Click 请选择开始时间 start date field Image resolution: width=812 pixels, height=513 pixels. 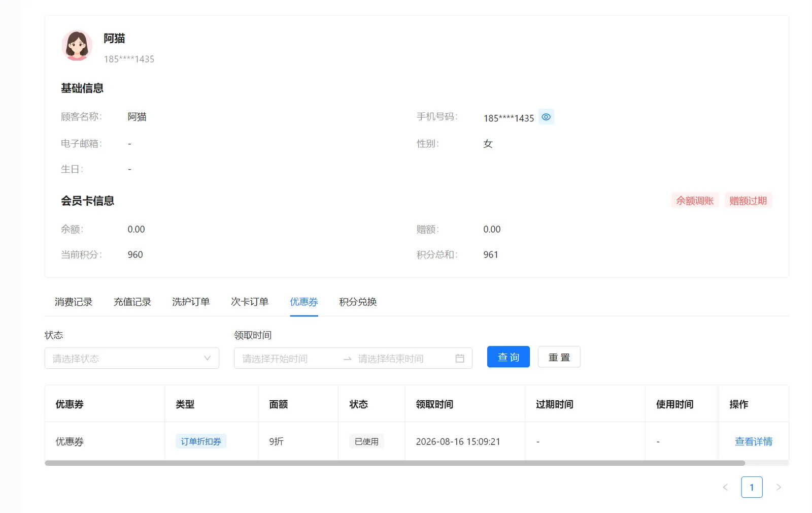point(288,359)
